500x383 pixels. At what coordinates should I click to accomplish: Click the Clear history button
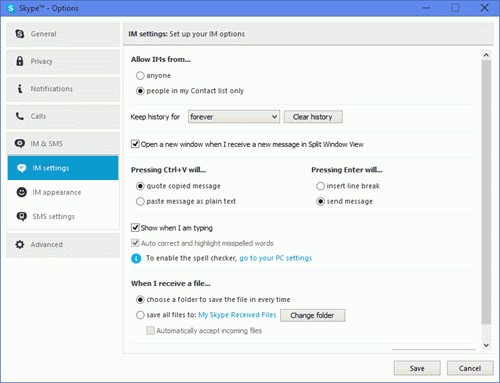[x=313, y=117]
